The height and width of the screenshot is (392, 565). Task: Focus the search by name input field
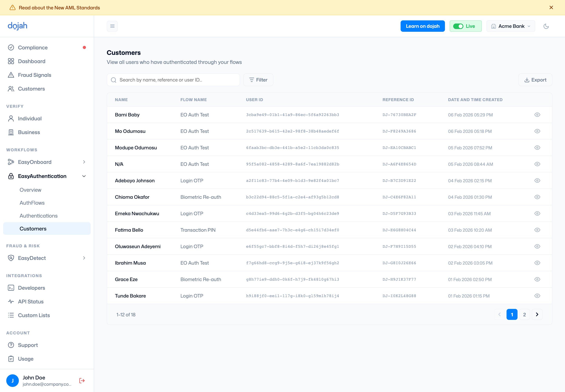click(x=173, y=80)
